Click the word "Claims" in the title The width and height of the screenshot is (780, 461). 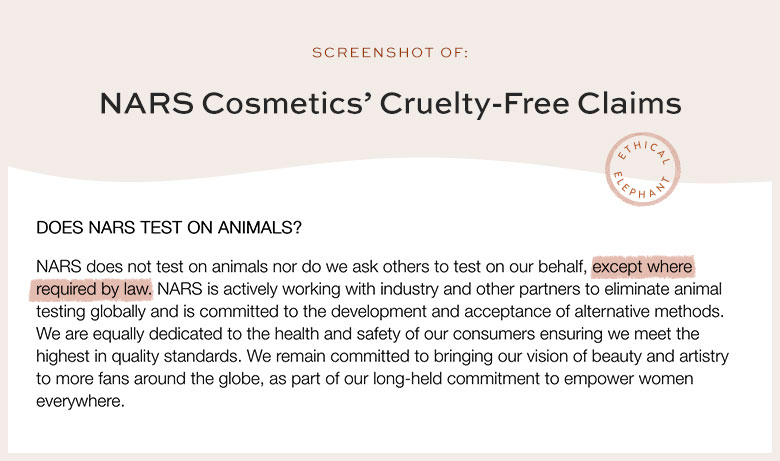[x=632, y=104]
